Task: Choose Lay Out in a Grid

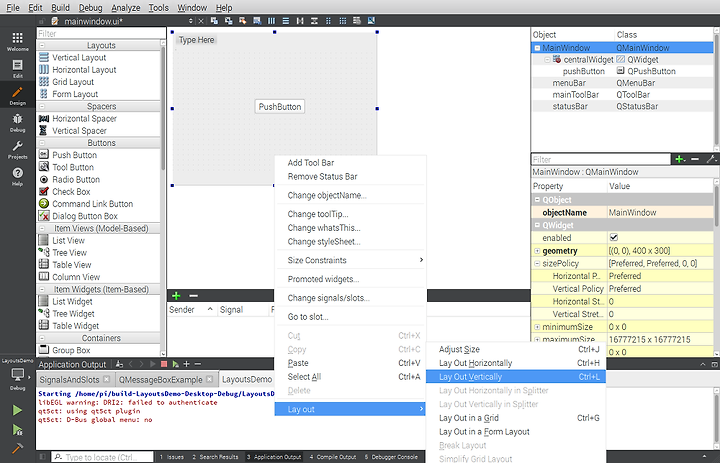Action: (516, 418)
